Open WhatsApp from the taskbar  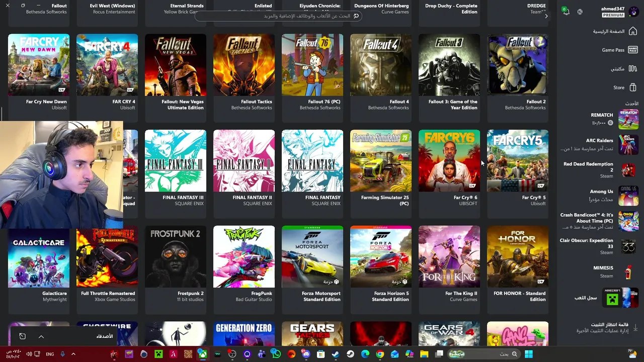[x=276, y=354]
